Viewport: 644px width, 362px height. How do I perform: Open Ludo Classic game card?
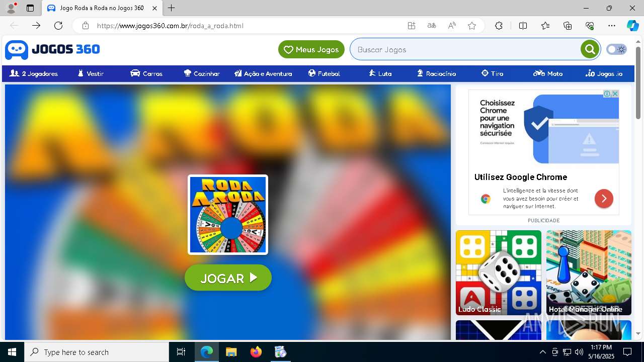[499, 273]
